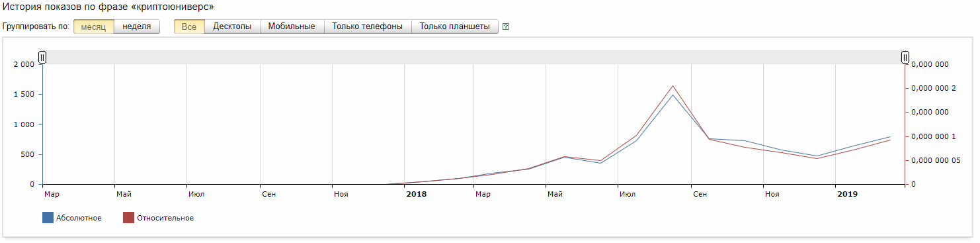Viewport: 980px width, 243px height.
Task: Click the gray range selector bar
Action: tap(473, 58)
